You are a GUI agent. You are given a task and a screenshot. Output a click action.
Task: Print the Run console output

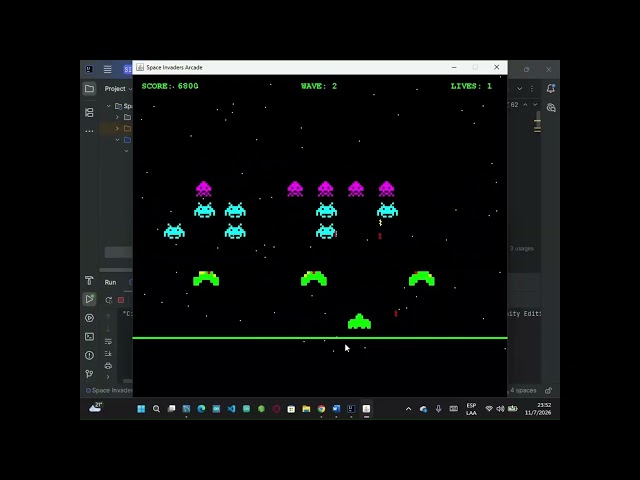pos(108,366)
